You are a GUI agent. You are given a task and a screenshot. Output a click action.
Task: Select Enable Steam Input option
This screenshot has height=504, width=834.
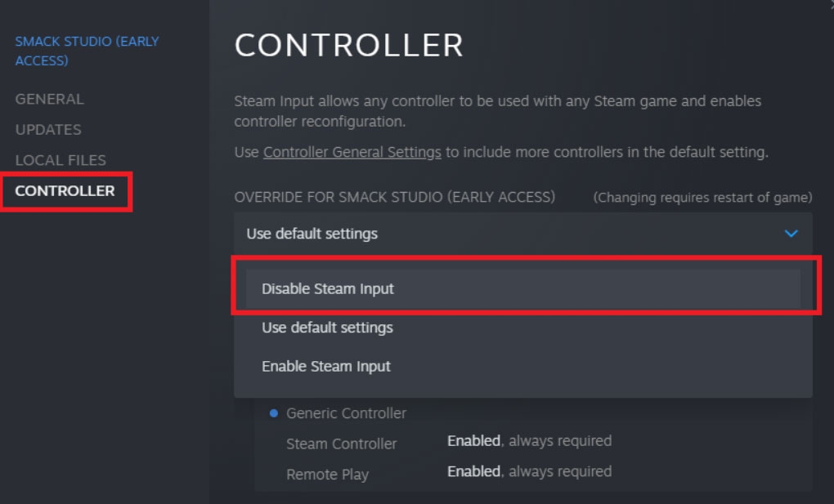[326, 366]
